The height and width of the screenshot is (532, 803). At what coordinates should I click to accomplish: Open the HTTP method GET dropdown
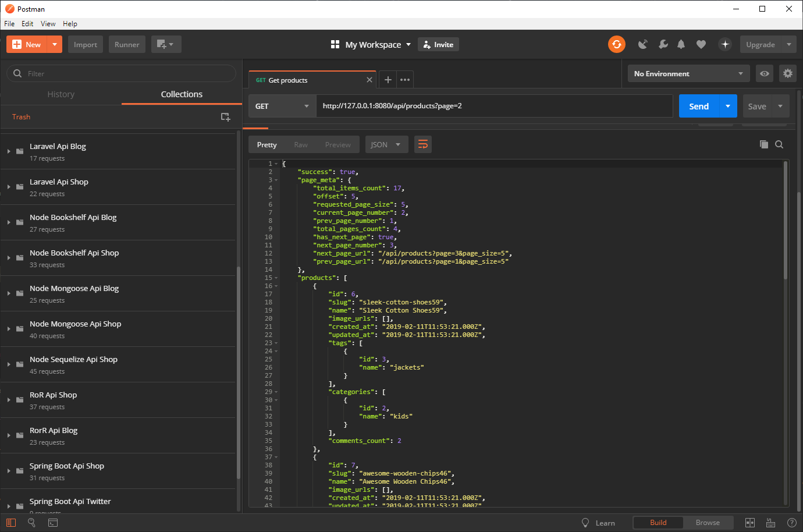click(x=282, y=106)
